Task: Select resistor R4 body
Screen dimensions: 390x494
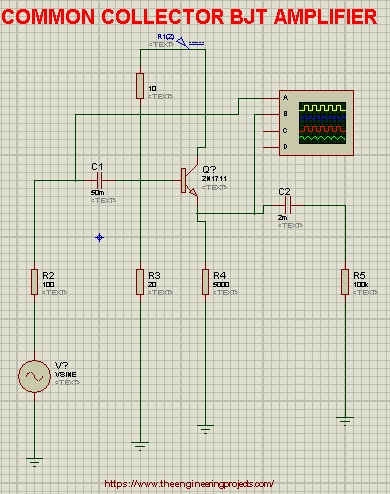Action: [x=205, y=282]
